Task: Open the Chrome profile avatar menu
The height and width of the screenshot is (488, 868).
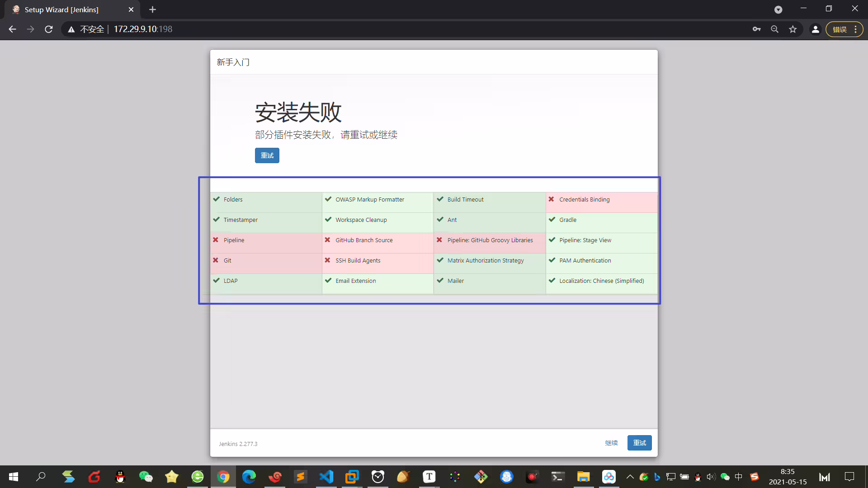Action: click(815, 29)
